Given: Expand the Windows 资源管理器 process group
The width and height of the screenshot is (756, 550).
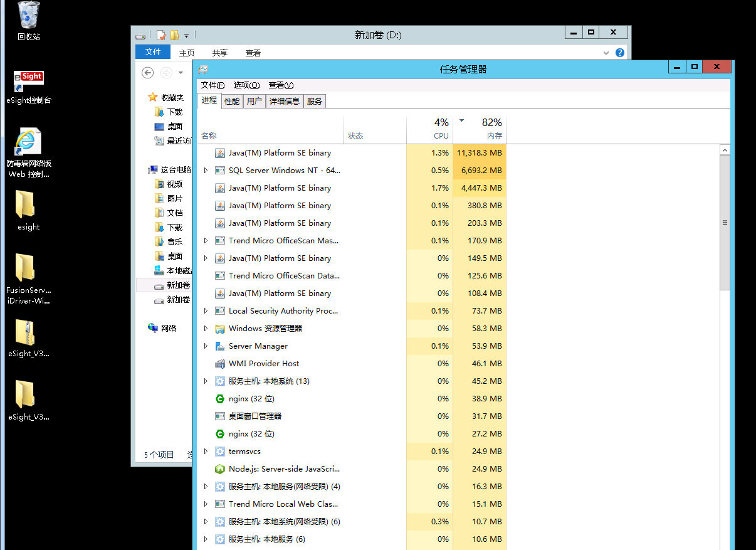Looking at the screenshot, I should point(206,329).
